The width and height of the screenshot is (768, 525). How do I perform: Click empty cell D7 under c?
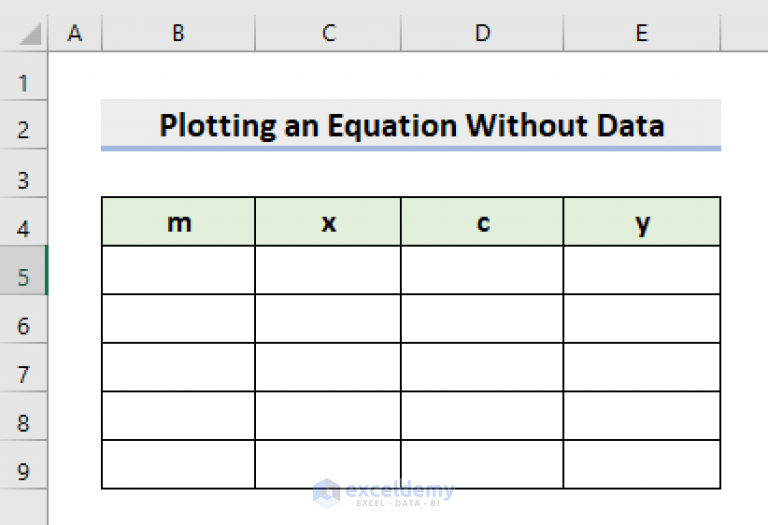tap(482, 367)
